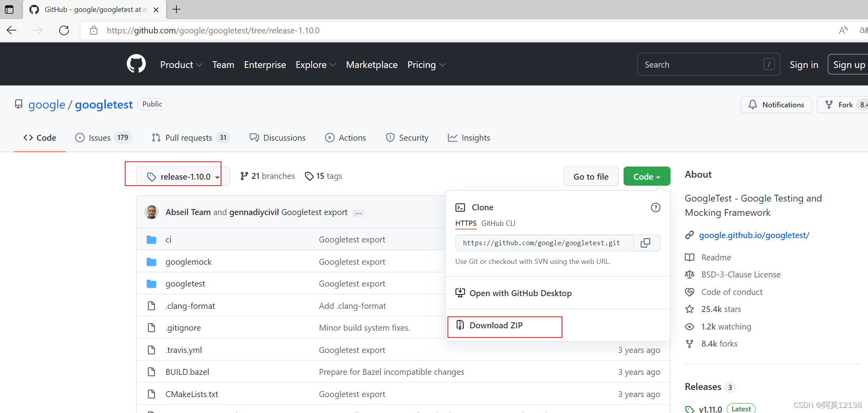
Task: Open the Security tab
Action: click(407, 138)
